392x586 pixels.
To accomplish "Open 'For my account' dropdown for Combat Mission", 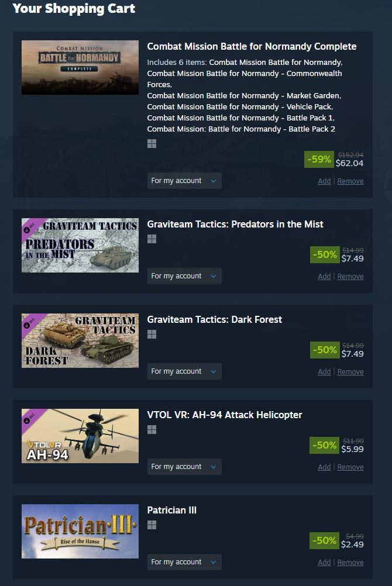I will [x=184, y=181].
